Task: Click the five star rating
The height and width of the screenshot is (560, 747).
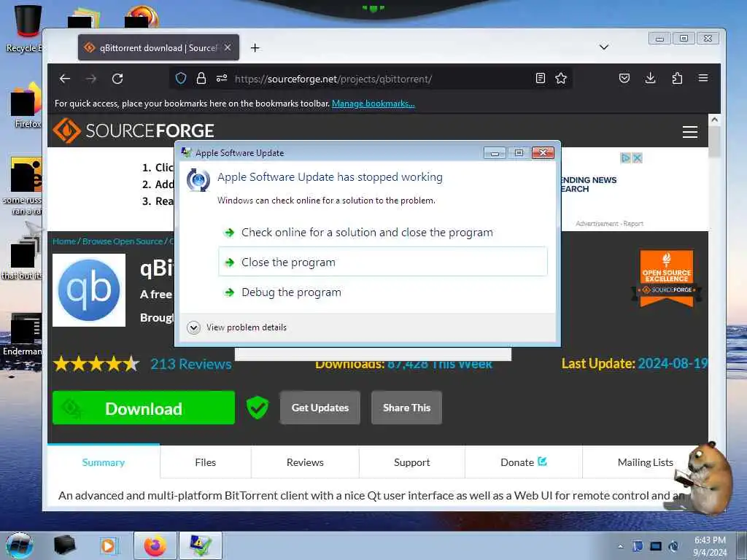Action: pos(96,365)
